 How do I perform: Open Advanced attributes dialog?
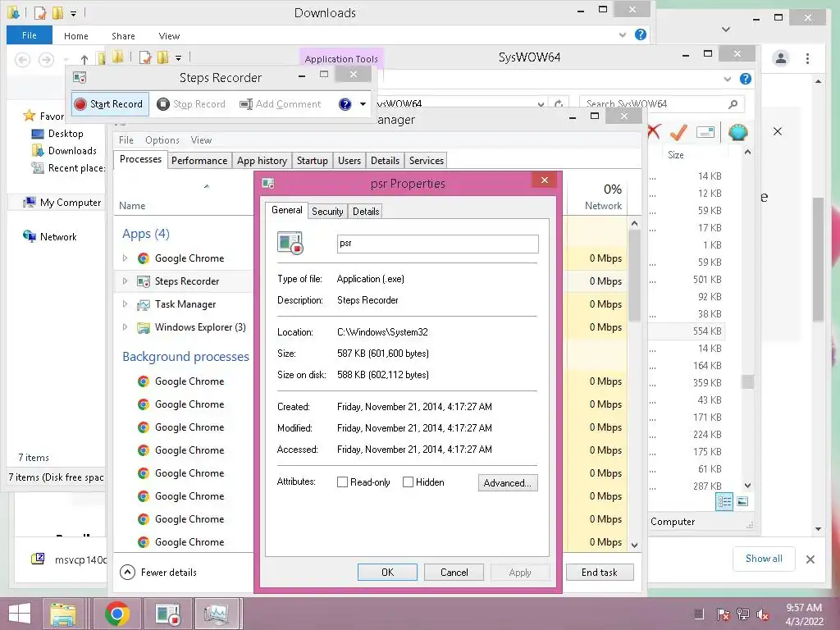tap(507, 482)
